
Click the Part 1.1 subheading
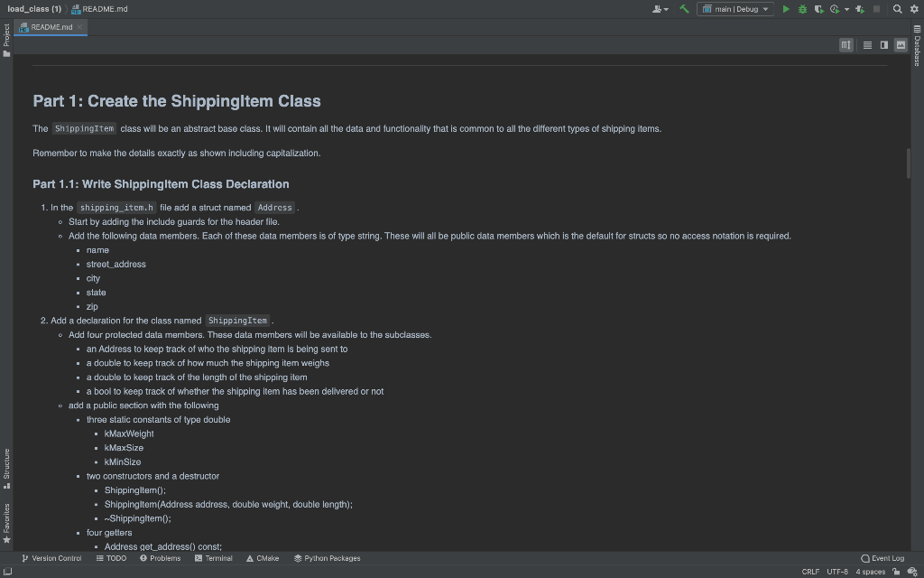point(161,184)
